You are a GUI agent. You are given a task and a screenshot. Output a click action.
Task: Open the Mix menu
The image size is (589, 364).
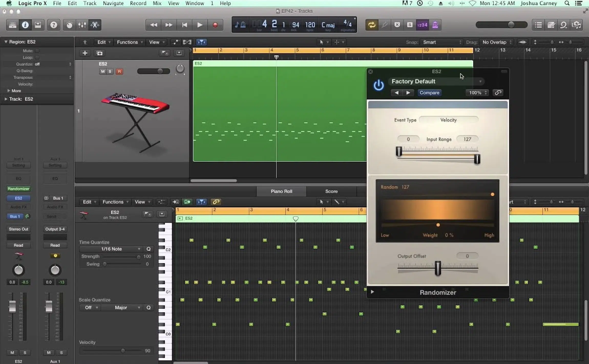tap(157, 3)
